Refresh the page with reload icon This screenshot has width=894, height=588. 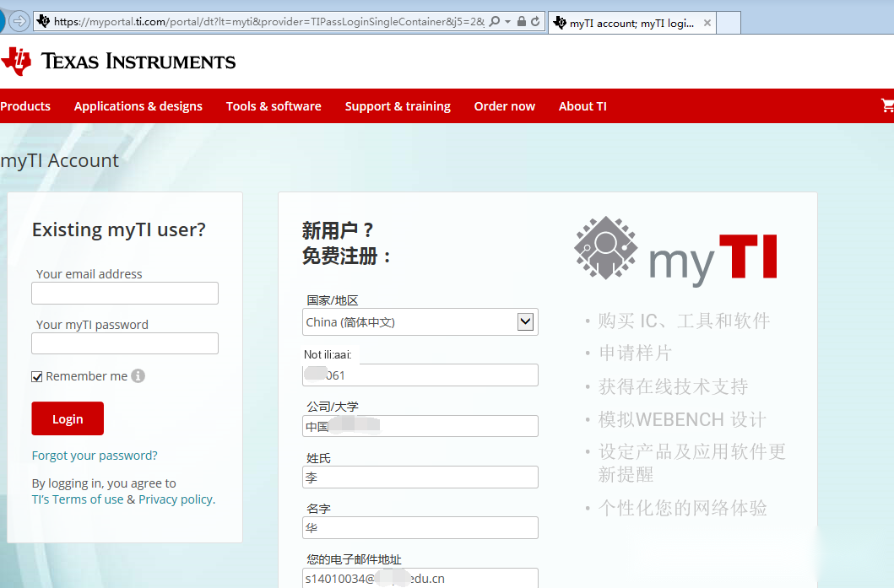535,22
